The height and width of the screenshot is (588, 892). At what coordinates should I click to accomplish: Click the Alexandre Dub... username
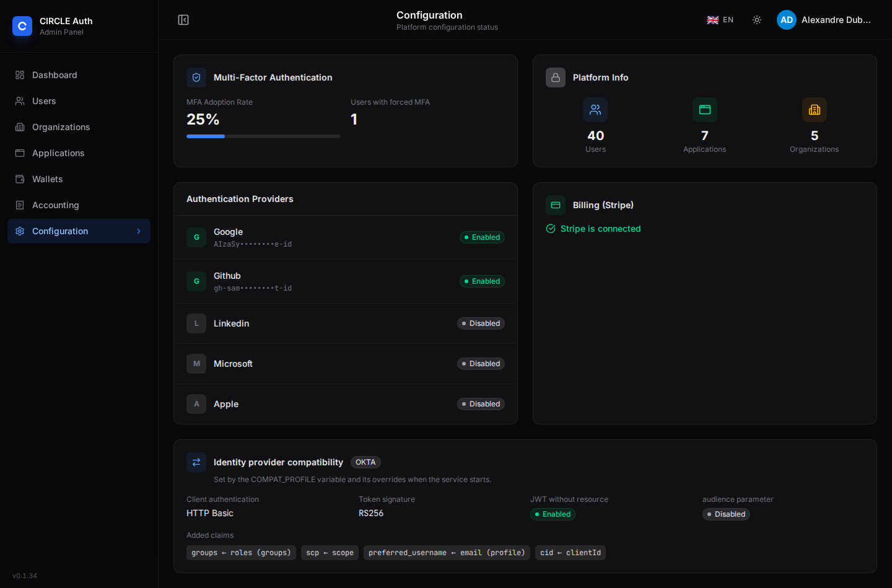pyautogui.click(x=836, y=20)
